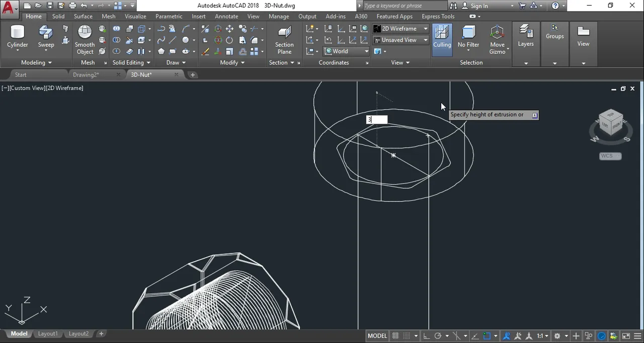Select the Move Gizmo tool
The height and width of the screenshot is (343, 644).
tap(497, 39)
